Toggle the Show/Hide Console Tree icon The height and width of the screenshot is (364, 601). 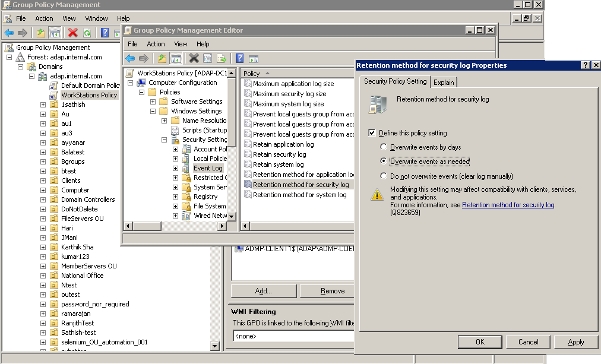click(55, 31)
